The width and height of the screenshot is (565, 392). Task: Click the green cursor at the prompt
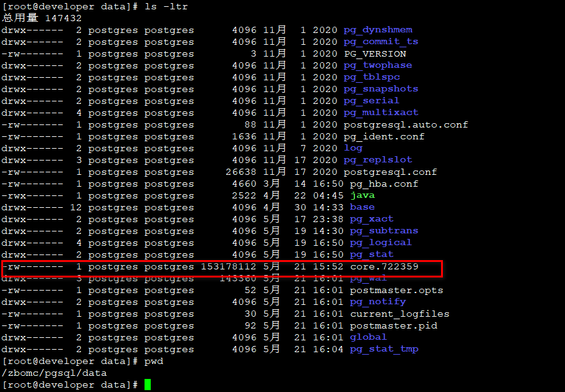(148, 385)
